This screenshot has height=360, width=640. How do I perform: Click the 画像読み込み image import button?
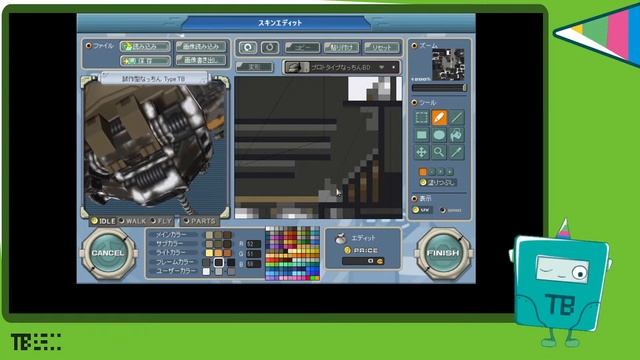pos(201,46)
